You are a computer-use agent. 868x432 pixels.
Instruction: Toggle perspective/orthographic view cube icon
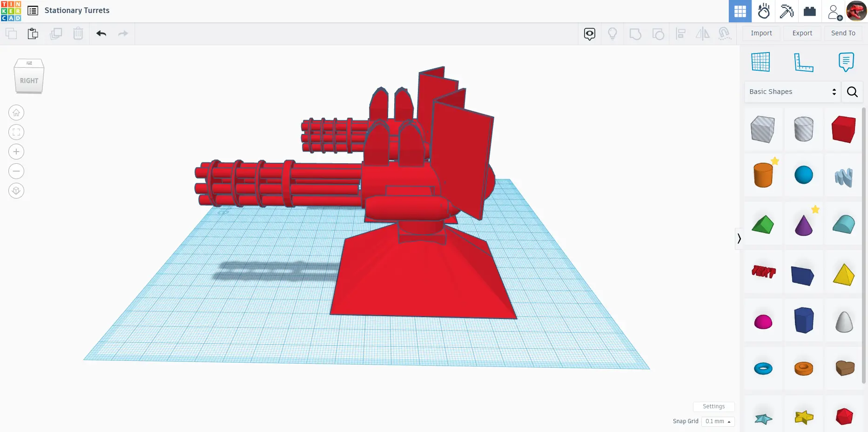tap(16, 191)
